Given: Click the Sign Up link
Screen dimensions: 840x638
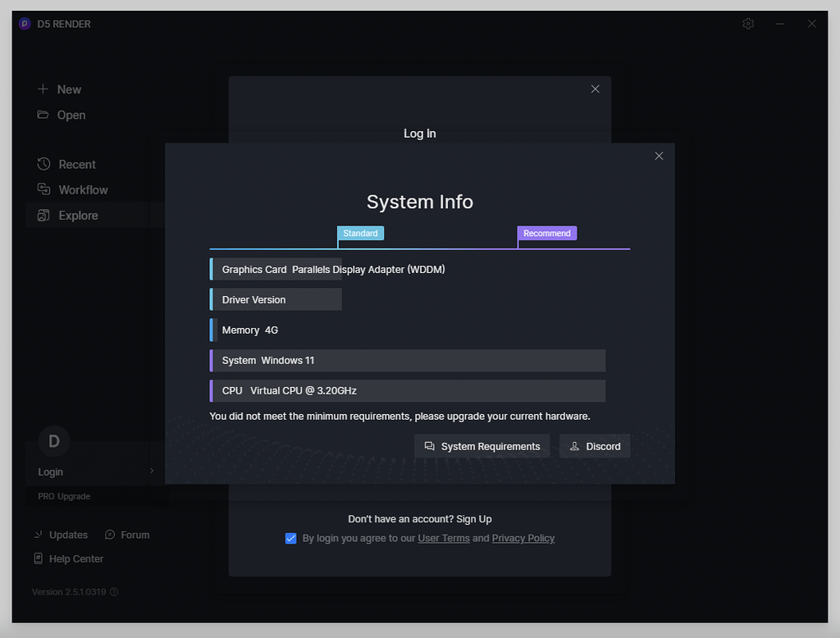Looking at the screenshot, I should (x=474, y=519).
